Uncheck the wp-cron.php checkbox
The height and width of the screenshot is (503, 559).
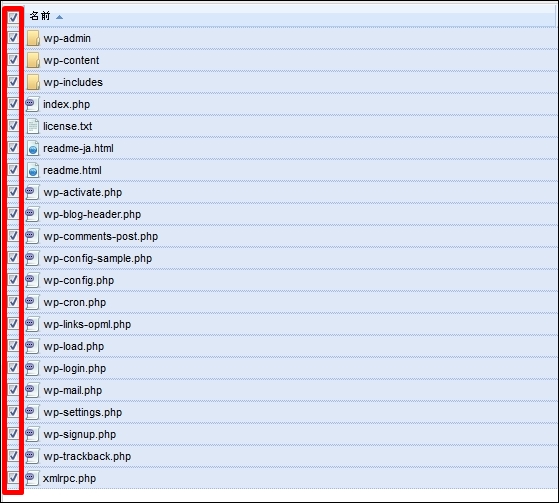point(13,302)
